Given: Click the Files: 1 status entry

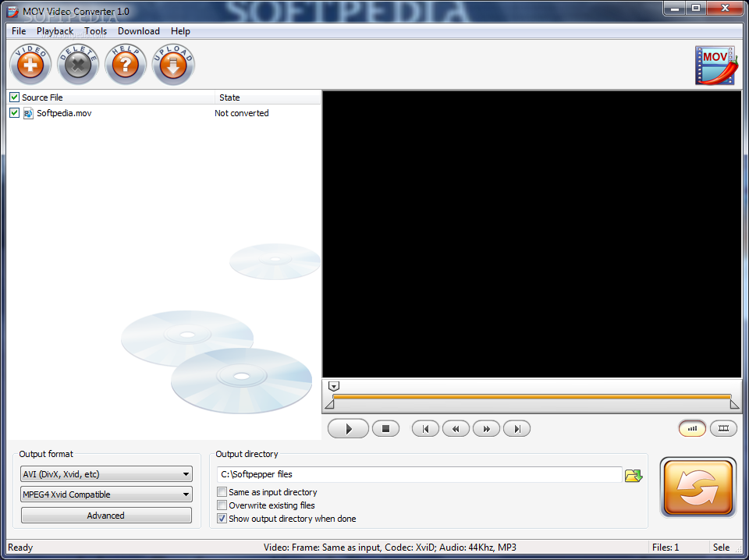Looking at the screenshot, I should [666, 548].
